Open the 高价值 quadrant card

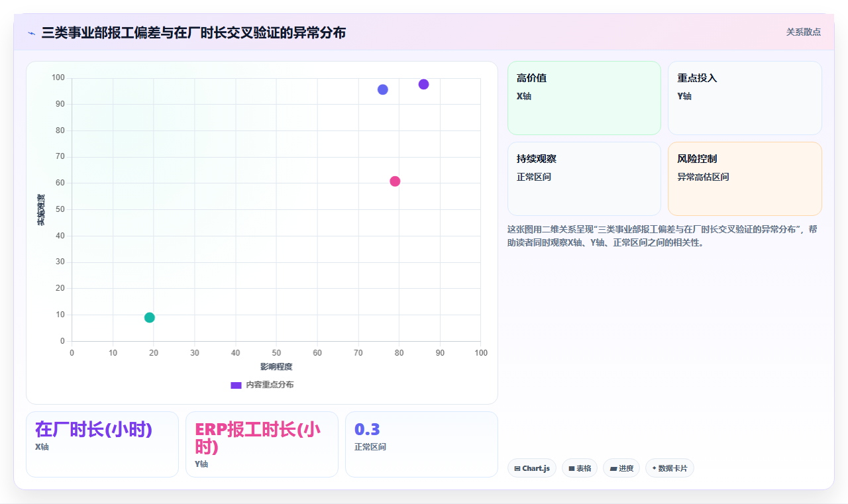click(x=584, y=98)
